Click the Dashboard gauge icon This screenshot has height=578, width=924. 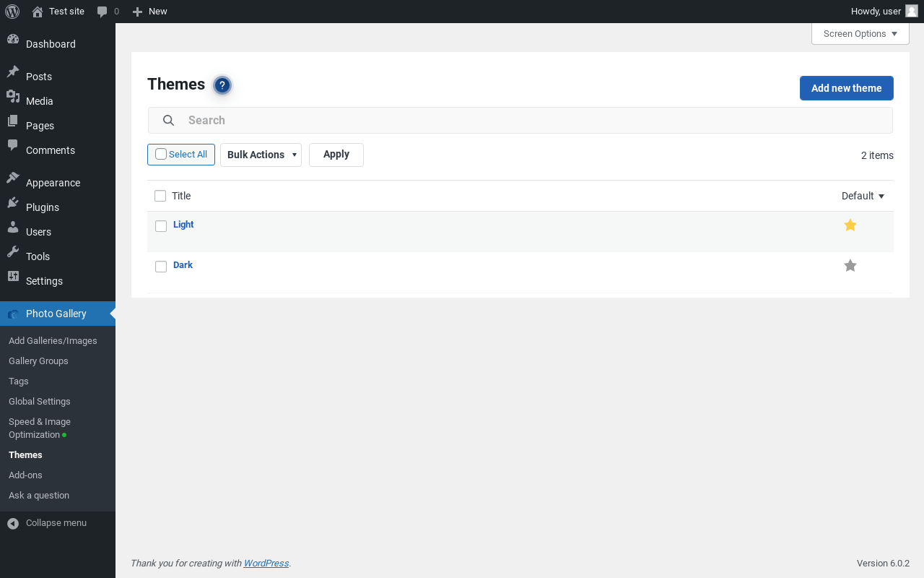point(13,40)
